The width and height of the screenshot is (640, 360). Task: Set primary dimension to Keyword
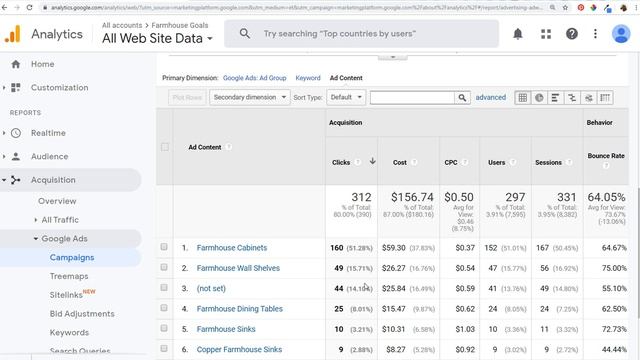point(308,78)
